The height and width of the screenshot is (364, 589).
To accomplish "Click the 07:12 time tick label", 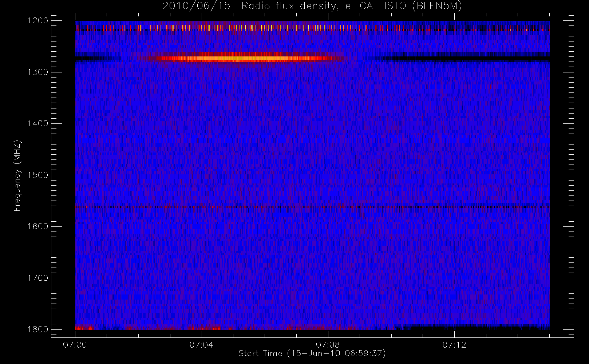I will coord(454,345).
